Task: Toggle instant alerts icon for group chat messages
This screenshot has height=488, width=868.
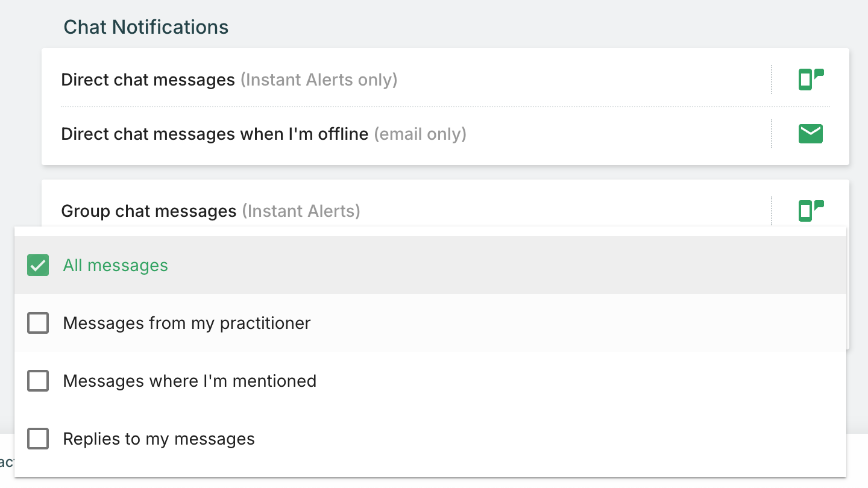Action: click(x=811, y=211)
